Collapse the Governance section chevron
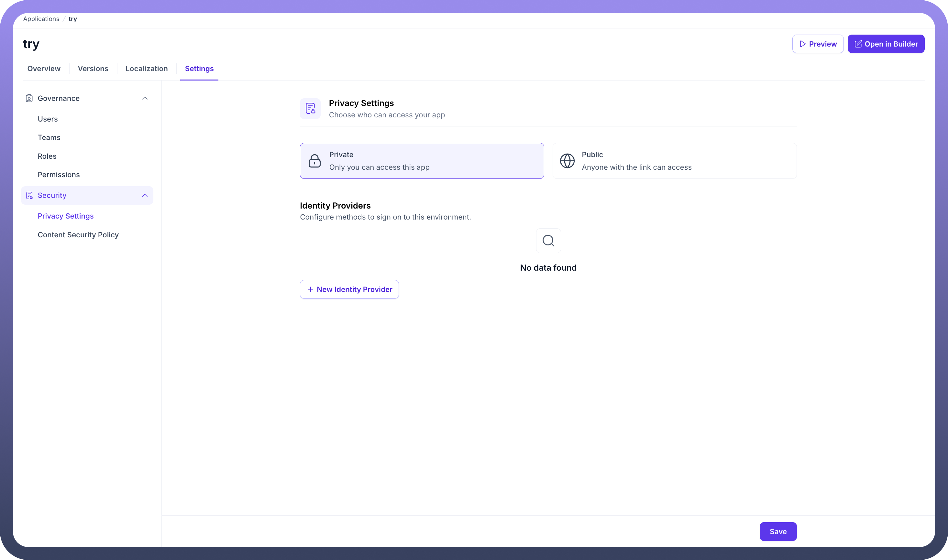The height and width of the screenshot is (560, 948). [x=145, y=99]
